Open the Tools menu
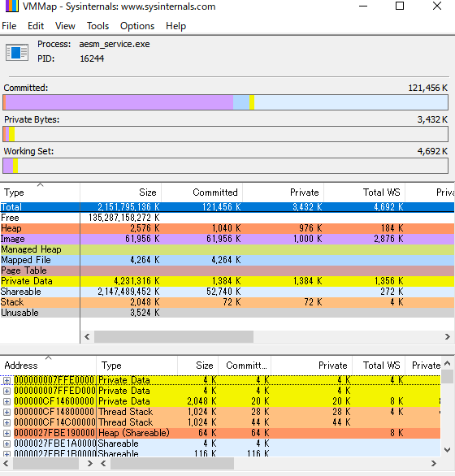 pos(97,26)
